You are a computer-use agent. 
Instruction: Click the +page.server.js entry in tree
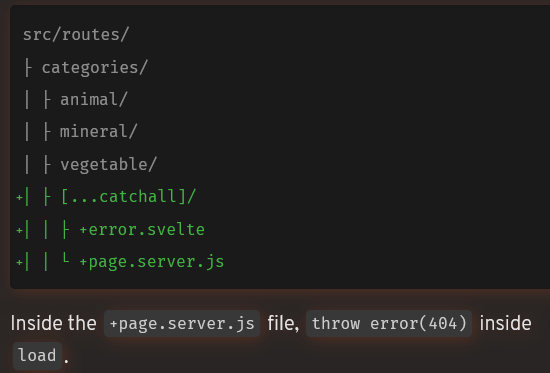152,262
